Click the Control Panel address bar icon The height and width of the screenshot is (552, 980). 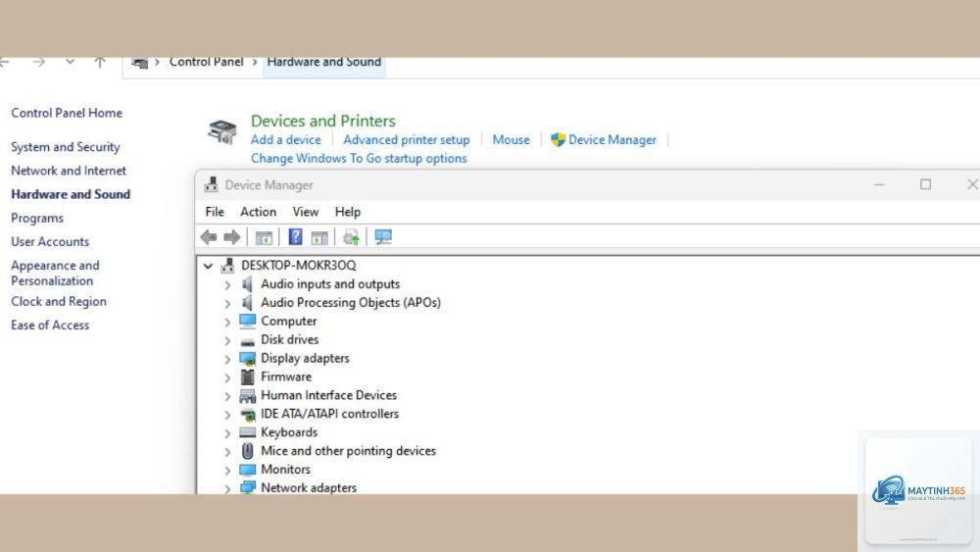click(x=139, y=63)
